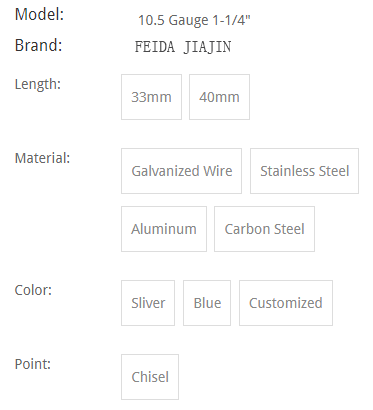Click the Model label
The height and width of the screenshot is (410, 373).
(39, 14)
